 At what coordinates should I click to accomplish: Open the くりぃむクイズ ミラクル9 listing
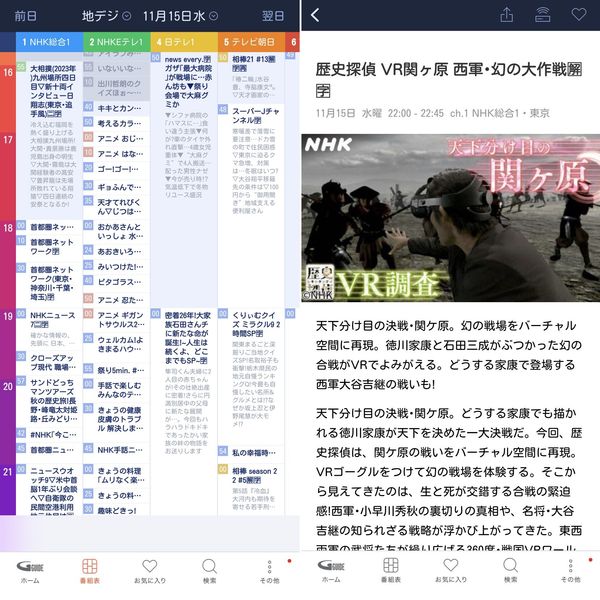pyautogui.click(x=251, y=376)
